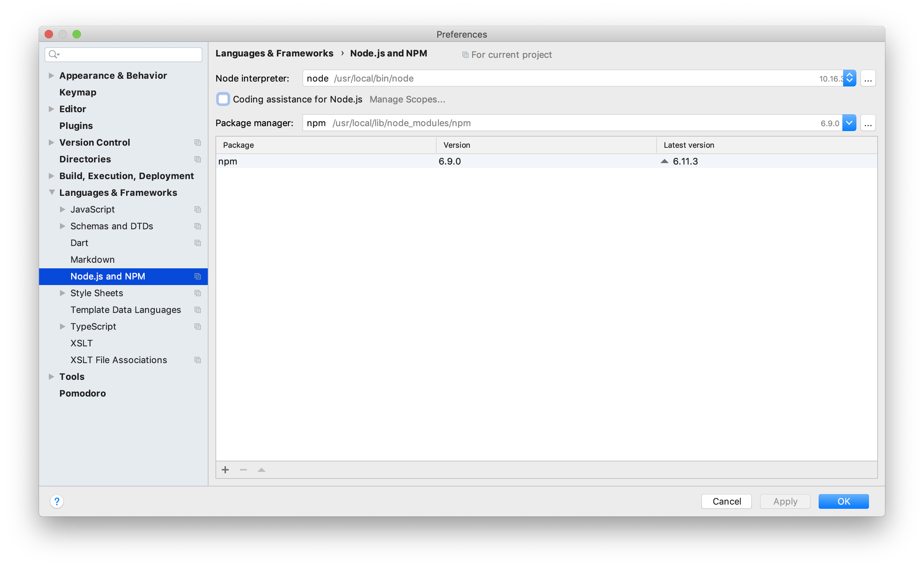Click project-level icon beside Version Control

click(197, 143)
